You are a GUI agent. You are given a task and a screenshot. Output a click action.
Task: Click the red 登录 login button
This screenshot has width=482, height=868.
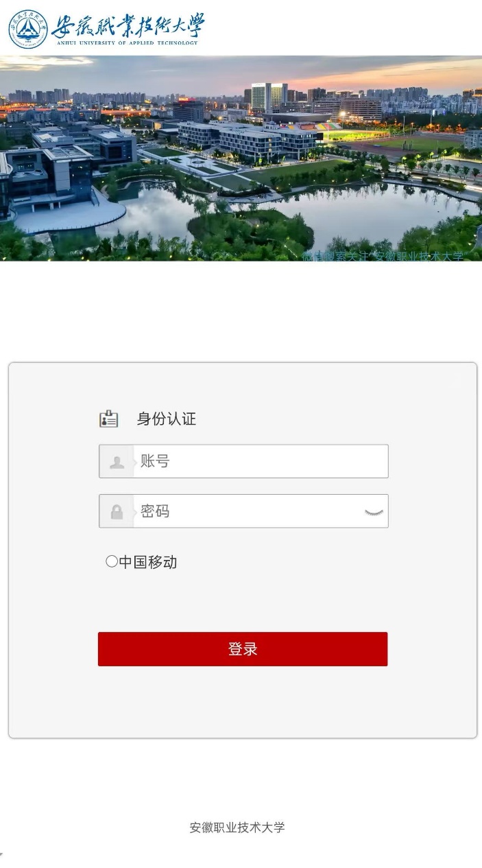[243, 649]
